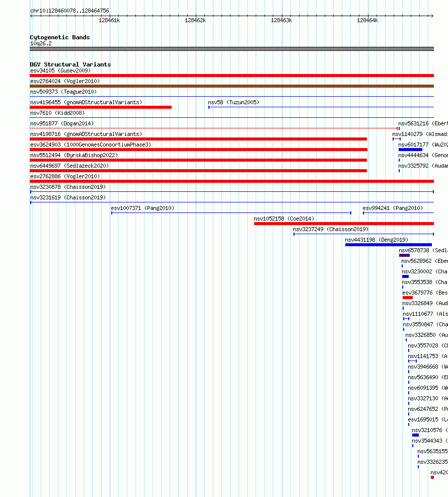Click the DGV Structural Variants track title
The width and height of the screenshot is (448, 497).
click(70, 64)
